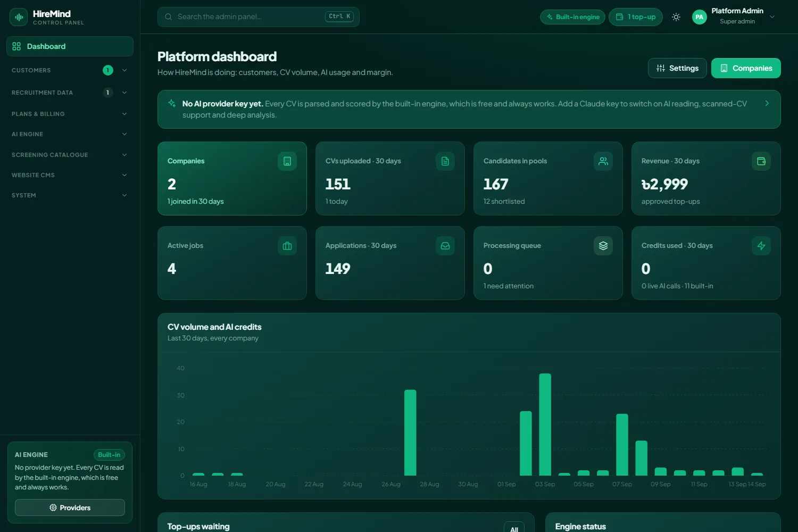The width and height of the screenshot is (798, 532).
Task: Click the 151 CVs uploaded value
Action: coord(338,184)
